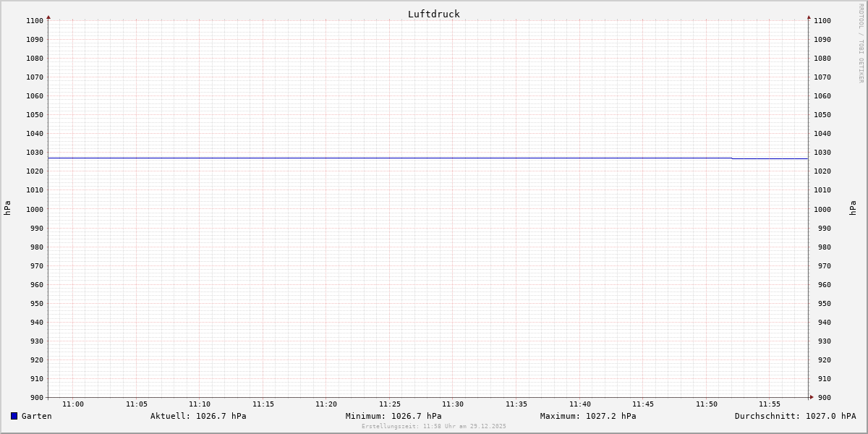Select the Durchschnitt 1027.0 hPA value
Screen dimensions: 868x434
tap(795, 416)
